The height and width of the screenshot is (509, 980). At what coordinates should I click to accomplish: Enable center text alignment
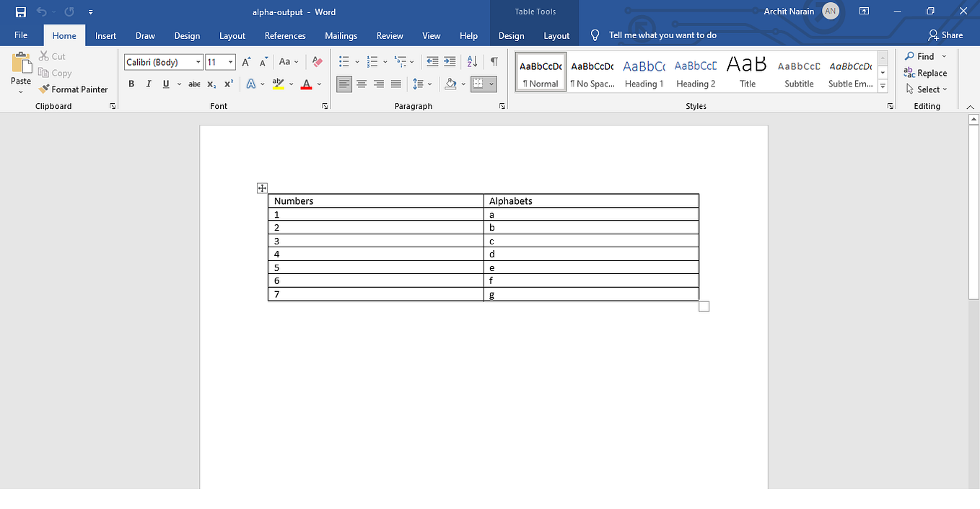point(362,84)
